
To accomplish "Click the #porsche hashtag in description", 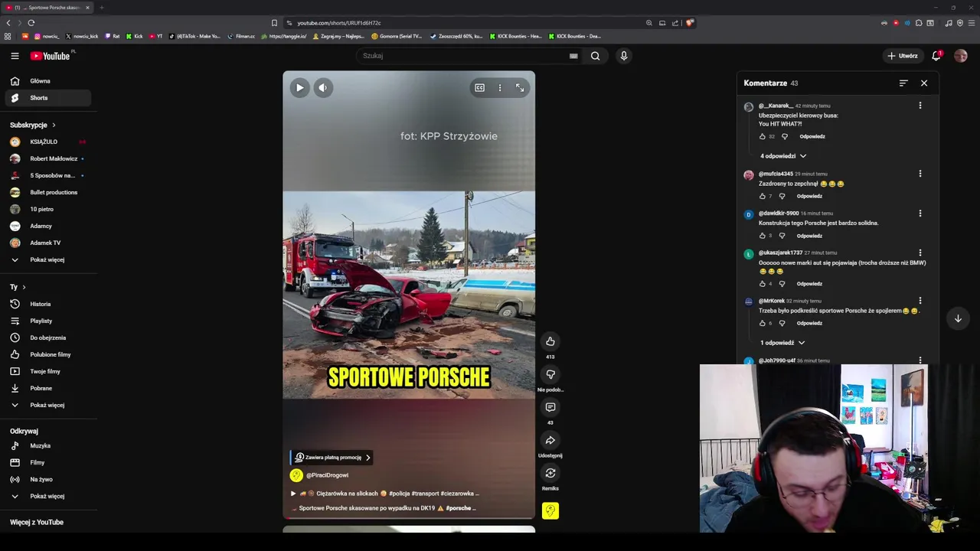I will click(458, 508).
